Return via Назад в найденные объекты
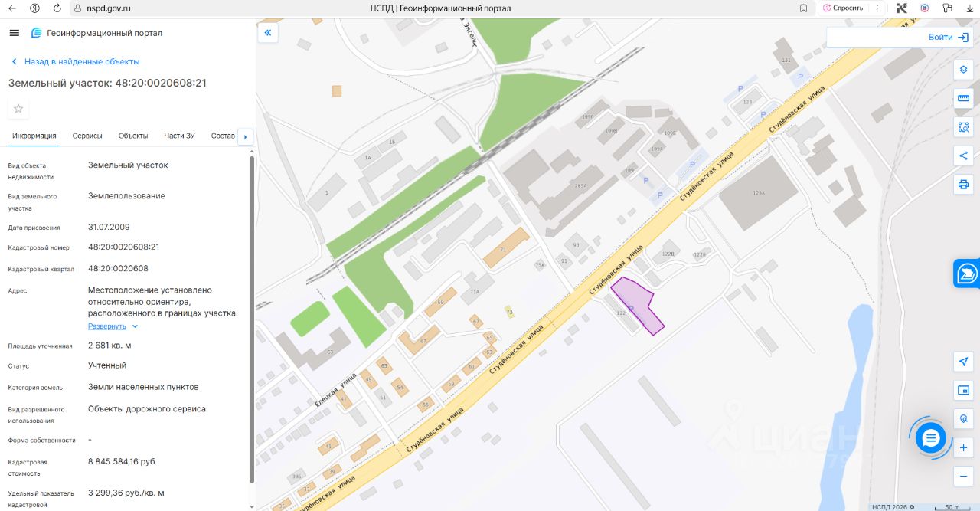 coord(74,61)
